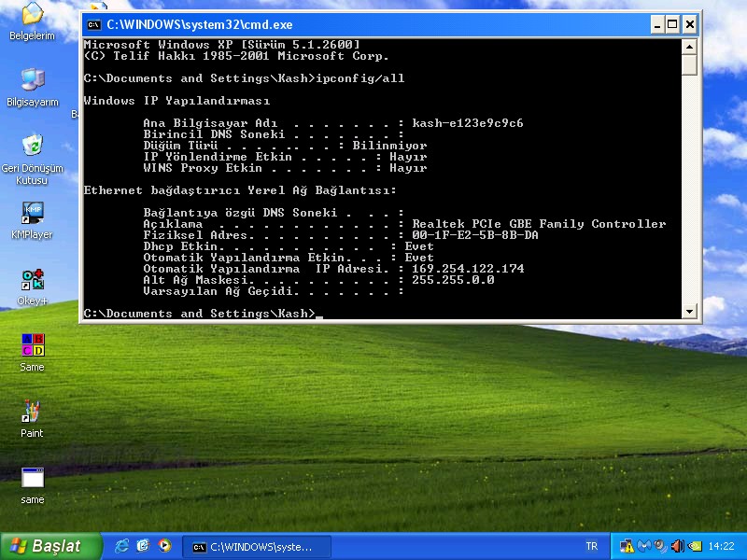Click the MAC address 00-1F-E2-5B-8B-DA

[x=475, y=235]
